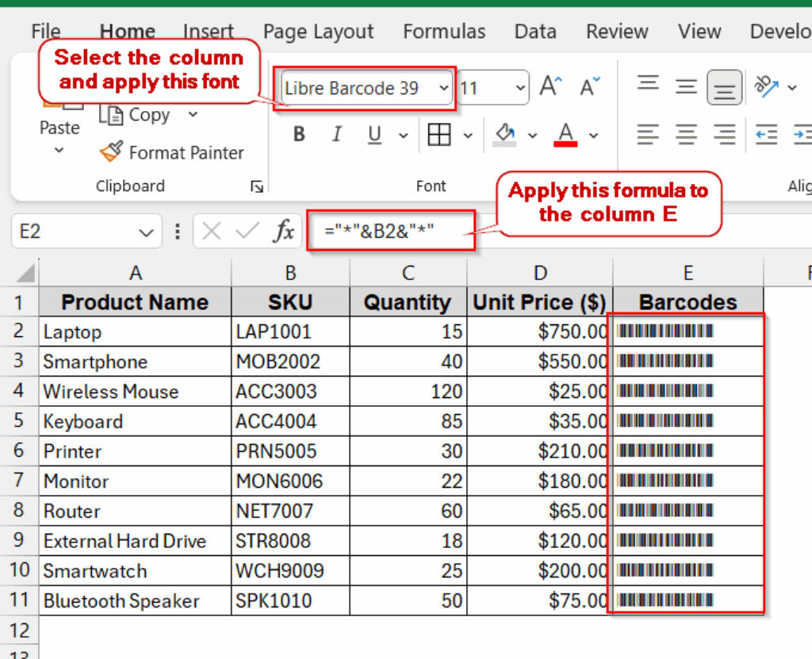812x659 pixels.
Task: Select the Align Right icon
Action: click(724, 135)
